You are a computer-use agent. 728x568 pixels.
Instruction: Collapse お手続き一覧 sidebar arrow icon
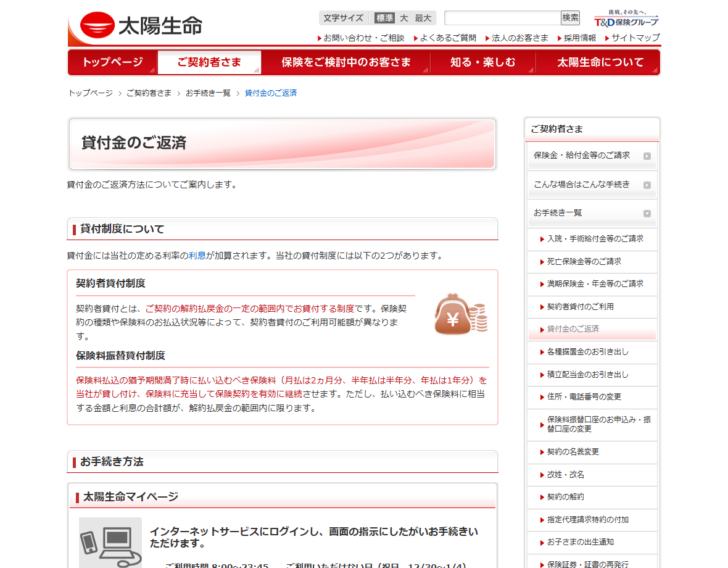(x=647, y=213)
